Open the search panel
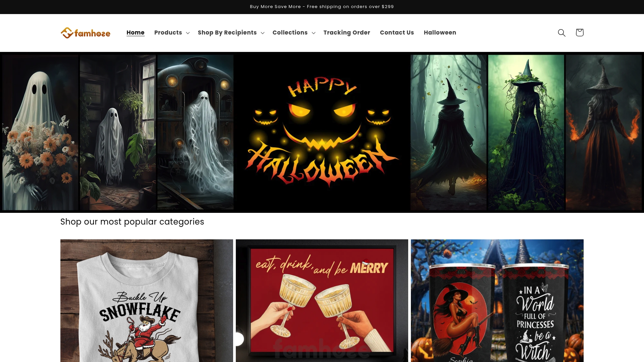644x362 pixels. click(561, 33)
